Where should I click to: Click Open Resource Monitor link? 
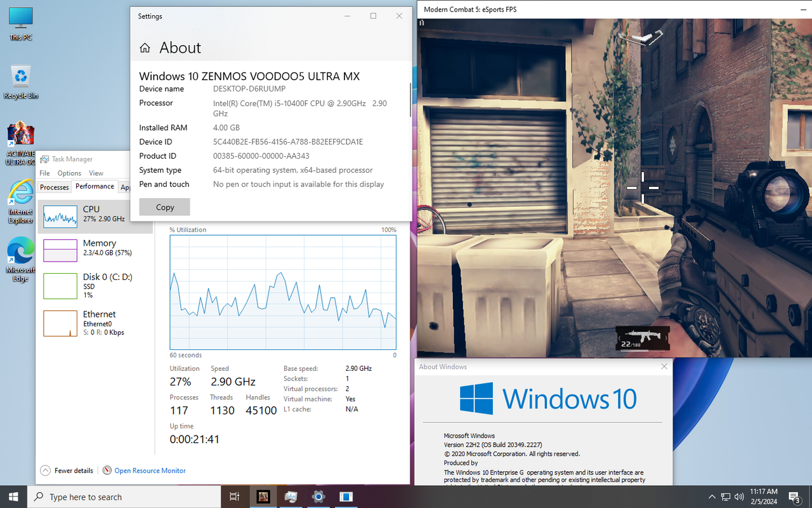click(x=150, y=471)
